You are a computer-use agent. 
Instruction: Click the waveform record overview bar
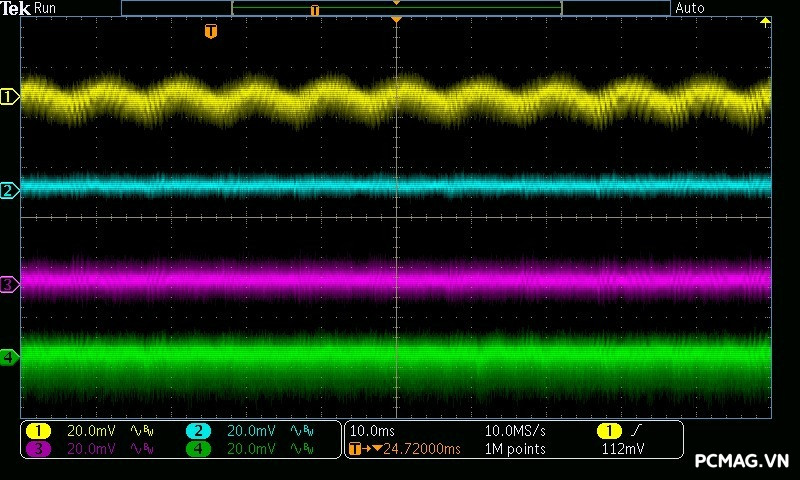pos(395,8)
